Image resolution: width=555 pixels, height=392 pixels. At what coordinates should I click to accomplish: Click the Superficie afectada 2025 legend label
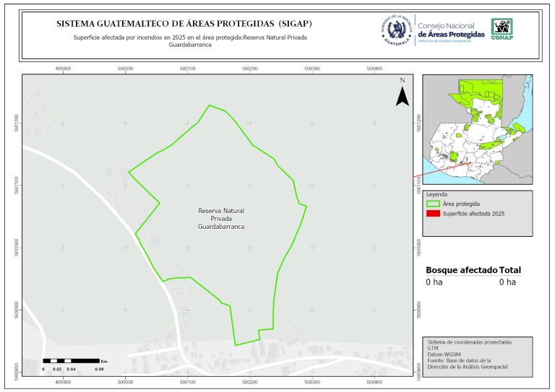473,214
